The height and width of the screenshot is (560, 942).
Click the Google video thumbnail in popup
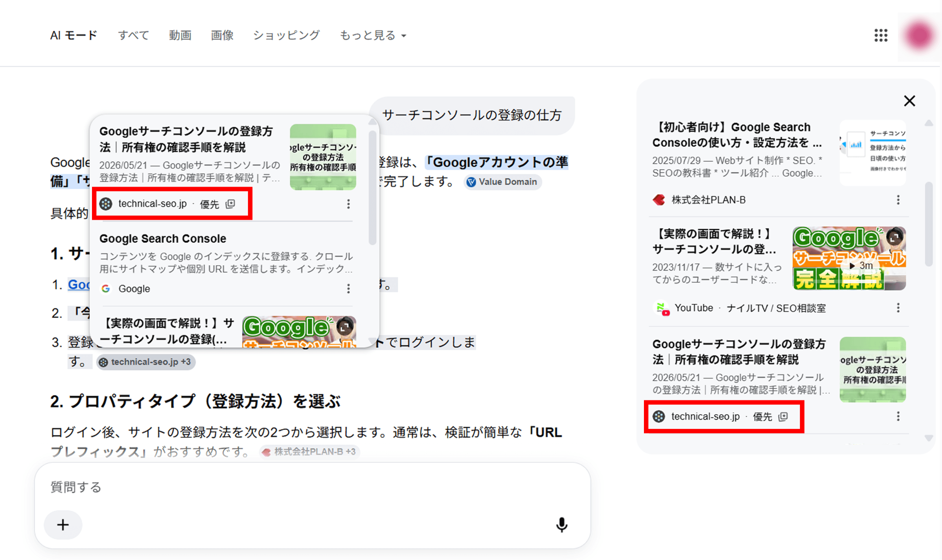pos(299,331)
